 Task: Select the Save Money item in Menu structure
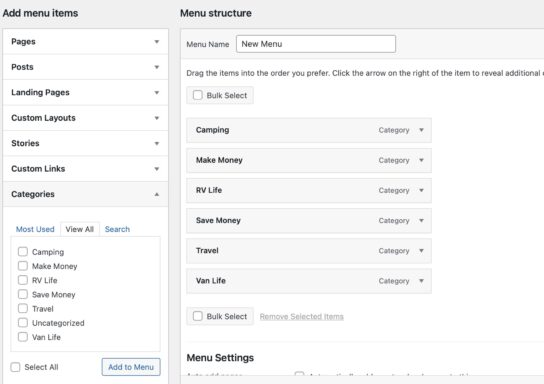(x=309, y=221)
